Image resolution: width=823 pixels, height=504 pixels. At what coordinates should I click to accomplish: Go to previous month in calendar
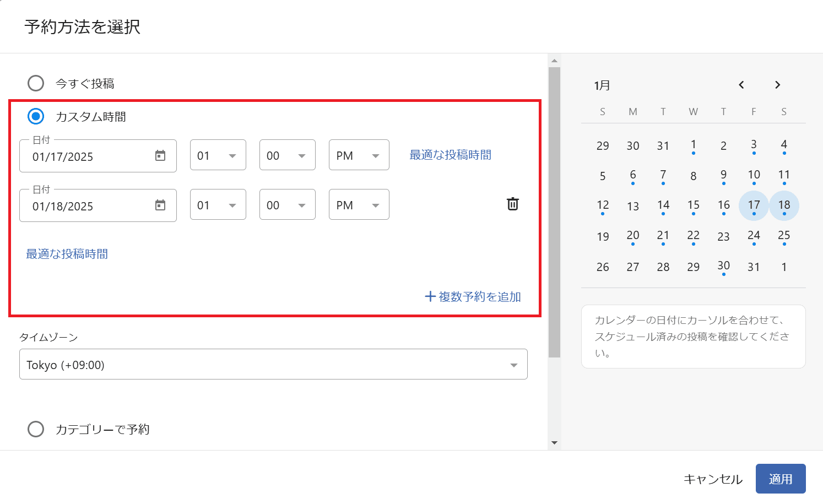(741, 85)
